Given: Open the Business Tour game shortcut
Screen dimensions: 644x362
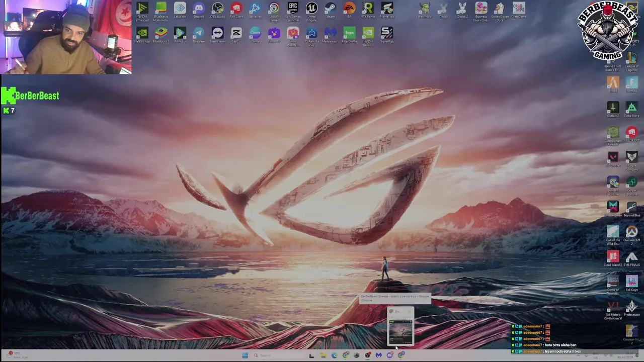Looking at the screenshot, I should pyautogui.click(x=481, y=12).
